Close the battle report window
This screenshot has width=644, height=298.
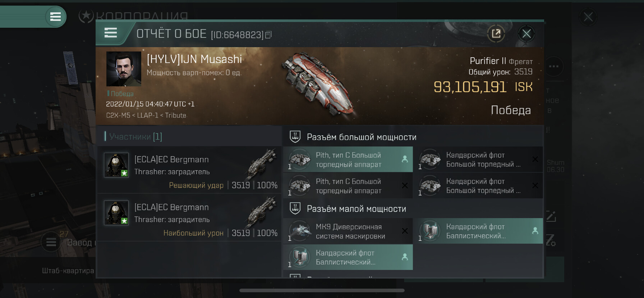tap(526, 34)
